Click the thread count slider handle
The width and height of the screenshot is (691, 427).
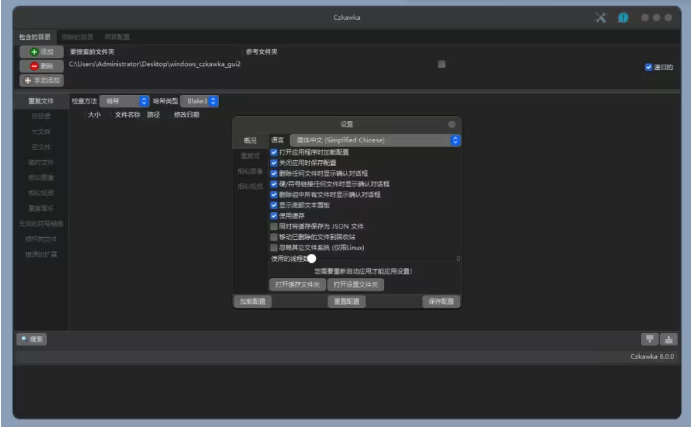[312, 258]
